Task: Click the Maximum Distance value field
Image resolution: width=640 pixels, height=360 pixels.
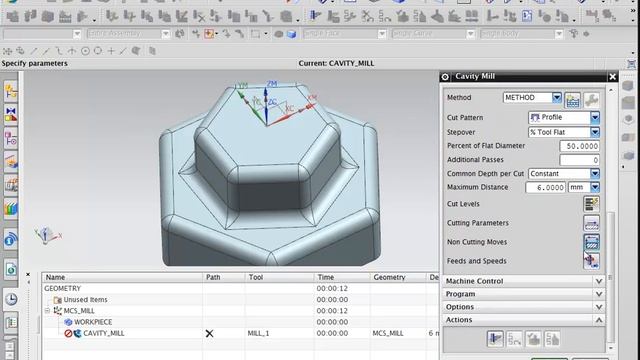Action: [x=545, y=187]
